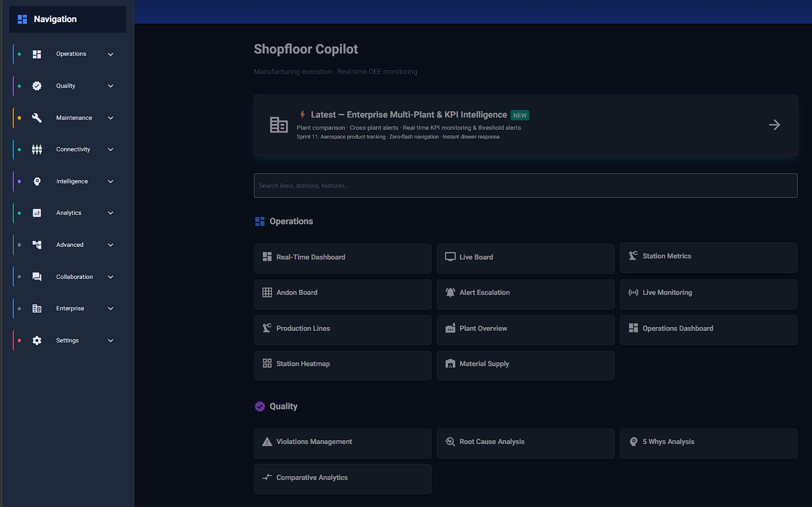The image size is (812, 507).
Task: Select the Operations icon in the sidebar
Action: [37, 54]
